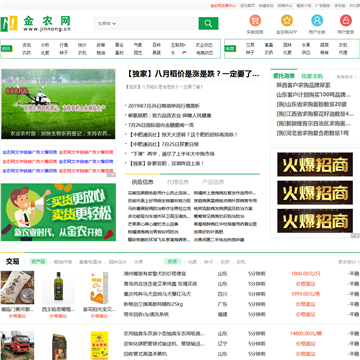Click the 买货更放心 green promotional banner
360x360 pixels.
click(x=58, y=212)
